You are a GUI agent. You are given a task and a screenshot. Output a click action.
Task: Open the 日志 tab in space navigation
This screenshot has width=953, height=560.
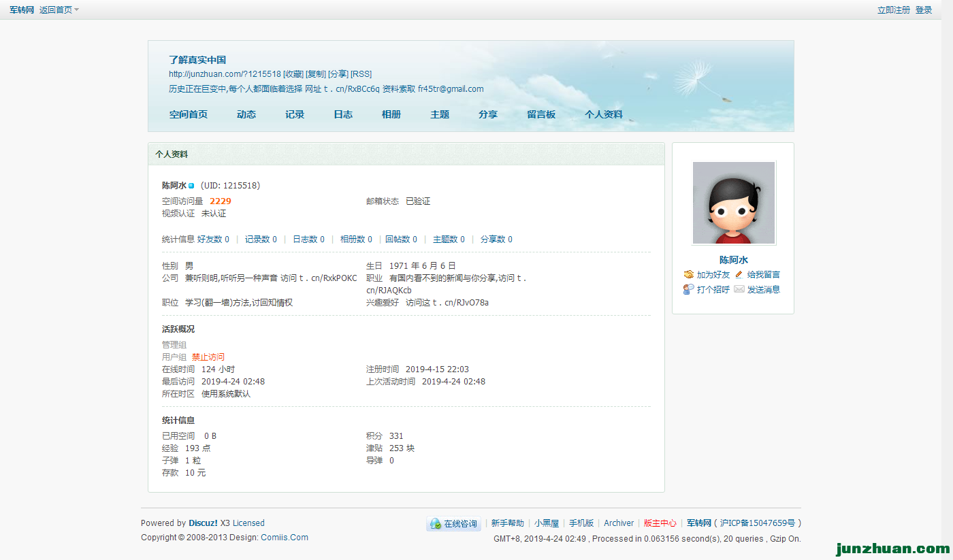(343, 114)
